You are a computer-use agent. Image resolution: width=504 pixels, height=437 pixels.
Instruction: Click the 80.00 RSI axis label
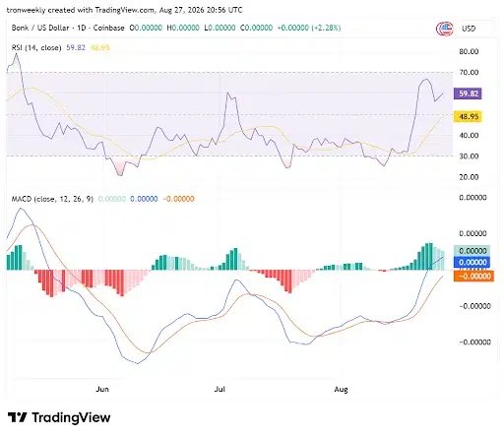(x=469, y=51)
